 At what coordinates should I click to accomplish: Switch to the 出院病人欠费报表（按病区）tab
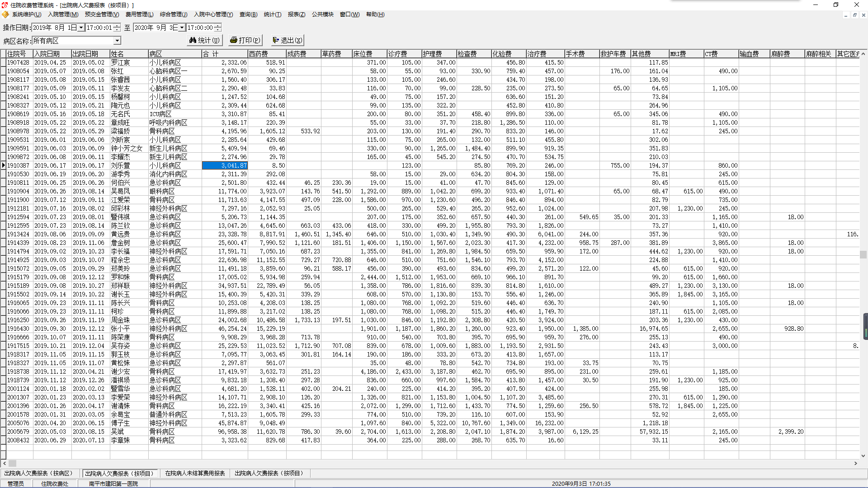coord(38,473)
